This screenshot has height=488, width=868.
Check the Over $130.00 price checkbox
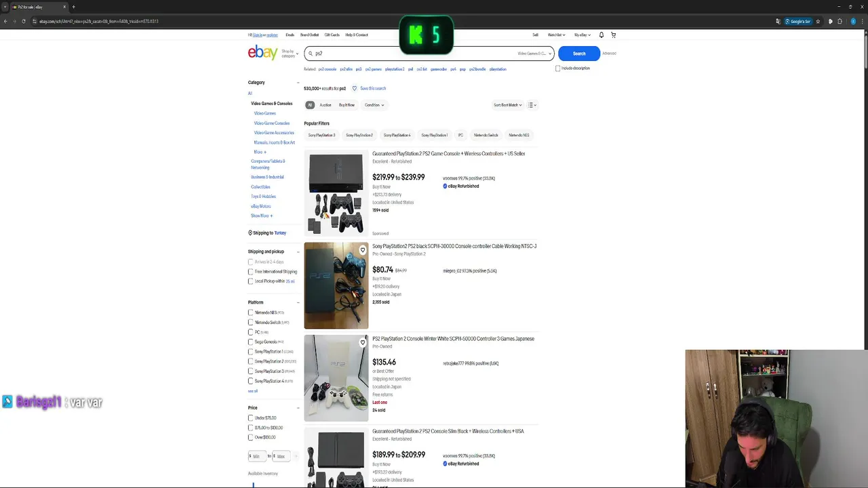(x=250, y=437)
